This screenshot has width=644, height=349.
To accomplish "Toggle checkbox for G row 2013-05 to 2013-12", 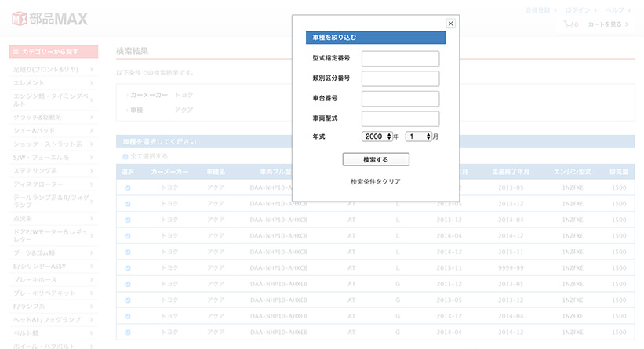I will pos(128,300).
